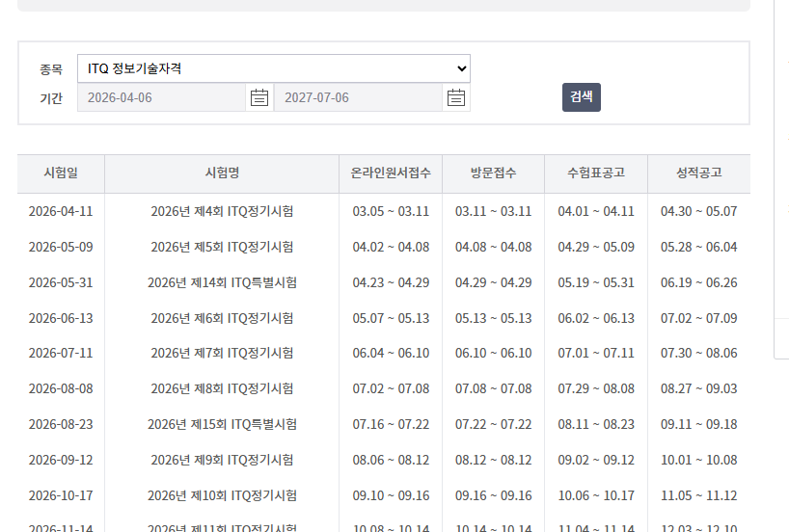This screenshot has height=532, width=789.
Task: Click the start date field 2026-04-06
Action: [161, 97]
